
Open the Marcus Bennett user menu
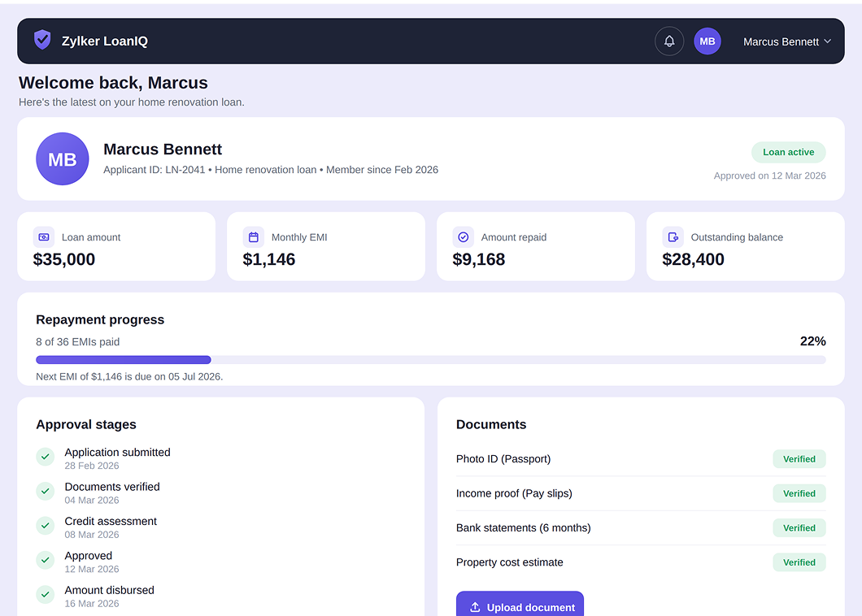[787, 41]
